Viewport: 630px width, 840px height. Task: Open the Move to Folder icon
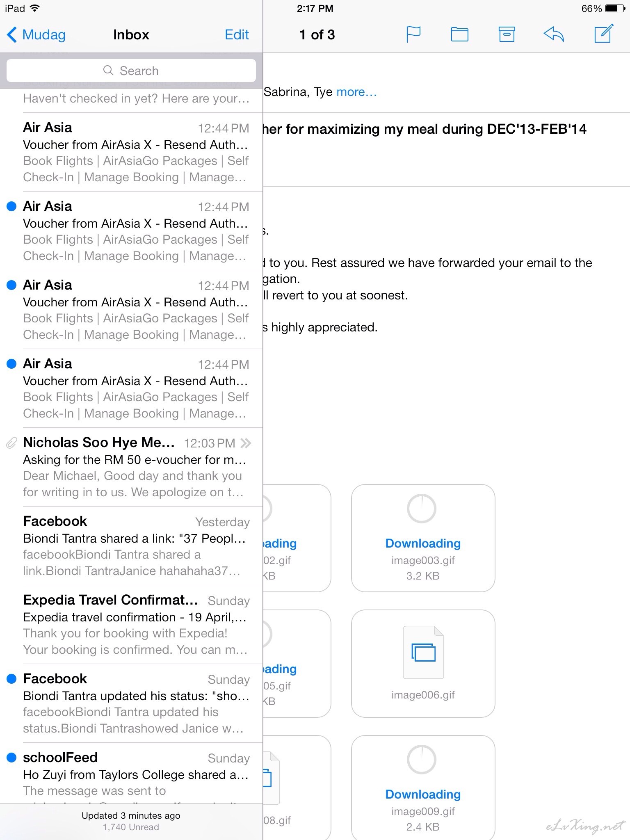459,34
